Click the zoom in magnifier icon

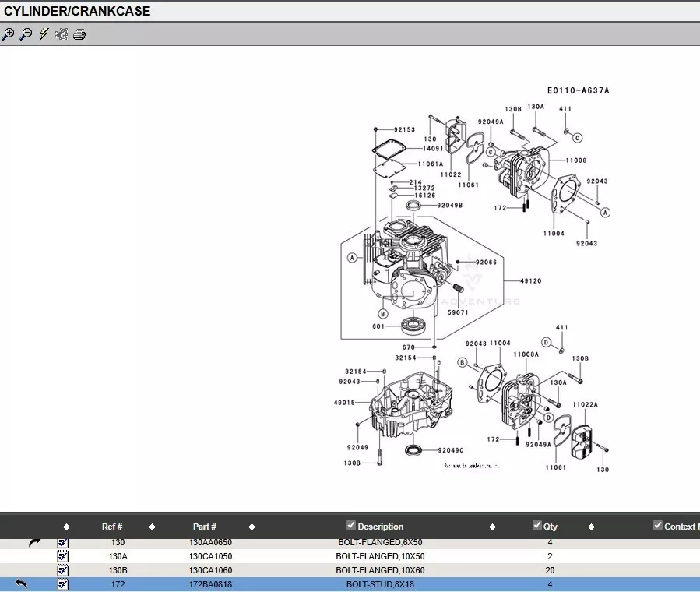[9, 34]
